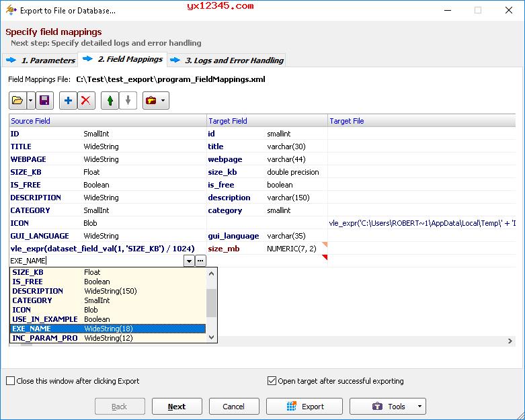
Task: Click the Target Field column header
Action: coord(267,121)
